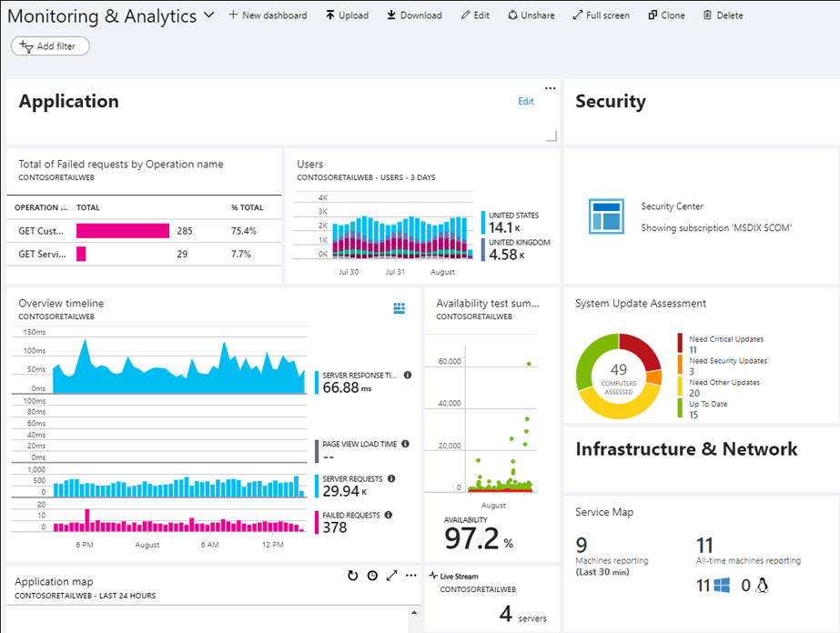The height and width of the screenshot is (633, 840).
Task: Click Unshare in the toolbar
Action: [531, 15]
